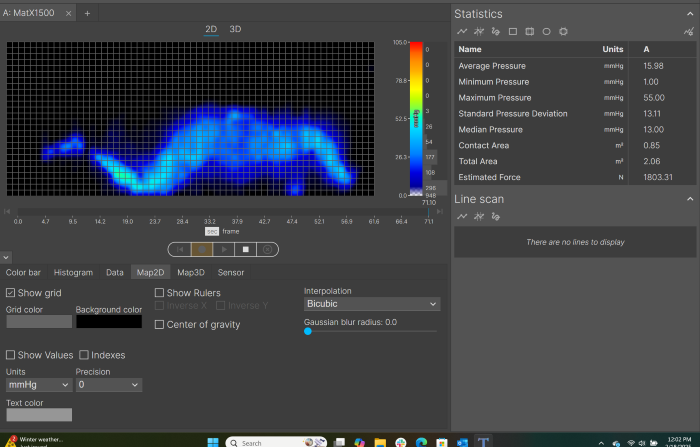Open the Precision dropdown
The width and height of the screenshot is (700, 447).
pos(108,384)
